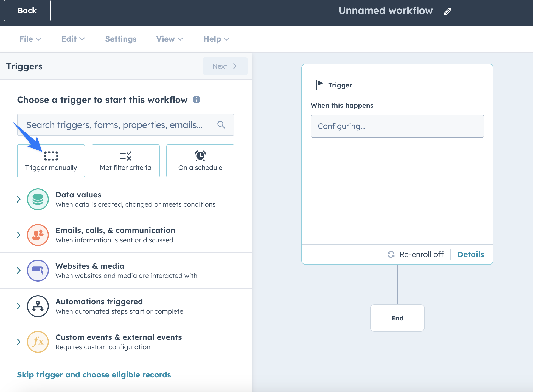Click the Configuring... field
This screenshot has width=533, height=392.
(397, 126)
